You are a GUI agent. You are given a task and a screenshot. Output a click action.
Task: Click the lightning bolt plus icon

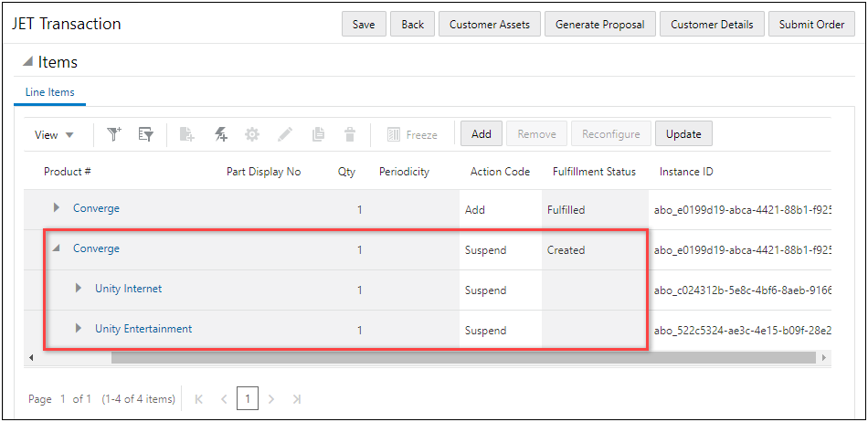point(220,134)
